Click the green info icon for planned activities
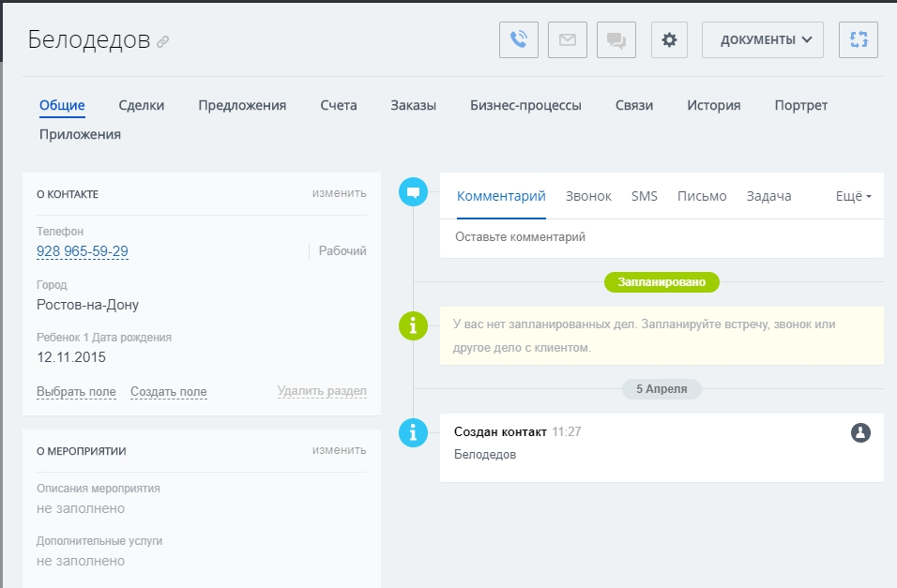Screen dimensions: 897x588 pos(413,326)
